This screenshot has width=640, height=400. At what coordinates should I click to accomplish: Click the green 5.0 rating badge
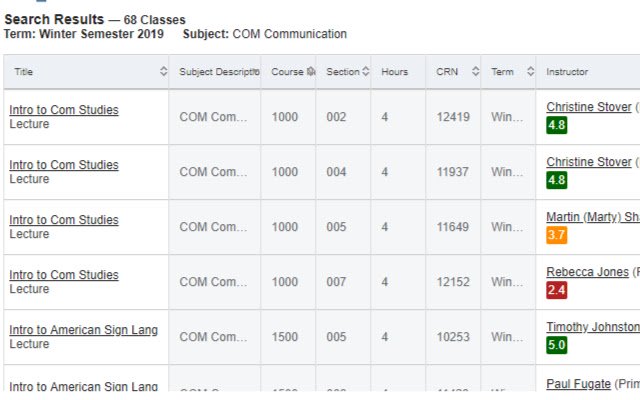coord(557,345)
